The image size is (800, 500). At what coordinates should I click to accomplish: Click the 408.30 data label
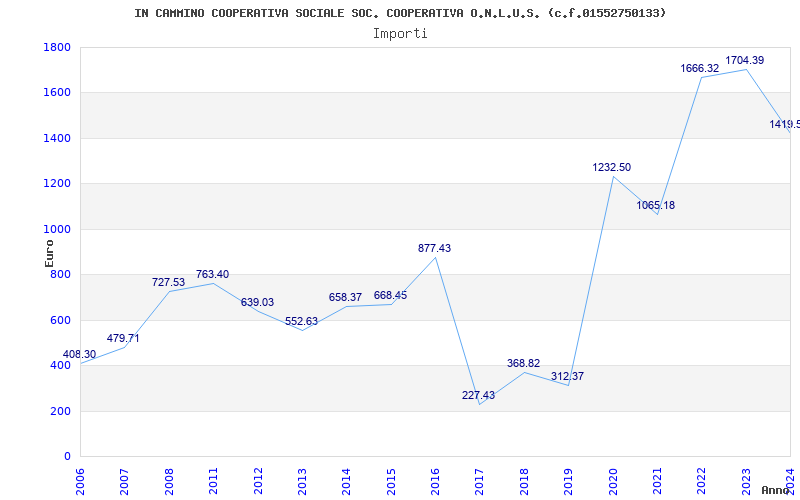point(79,354)
